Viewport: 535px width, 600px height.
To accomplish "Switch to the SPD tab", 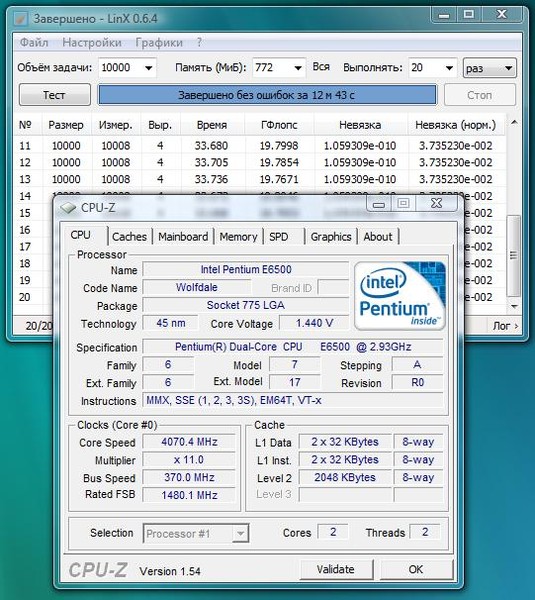I will 283,237.
